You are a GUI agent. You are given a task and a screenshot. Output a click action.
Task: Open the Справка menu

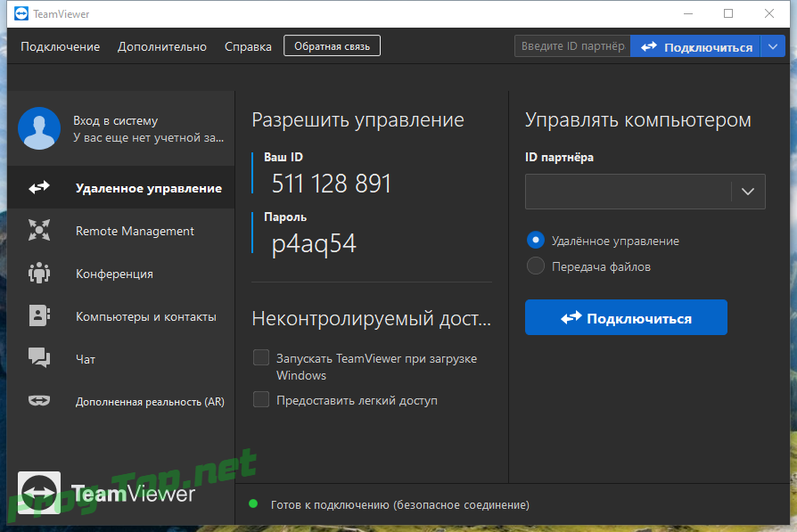coord(248,46)
